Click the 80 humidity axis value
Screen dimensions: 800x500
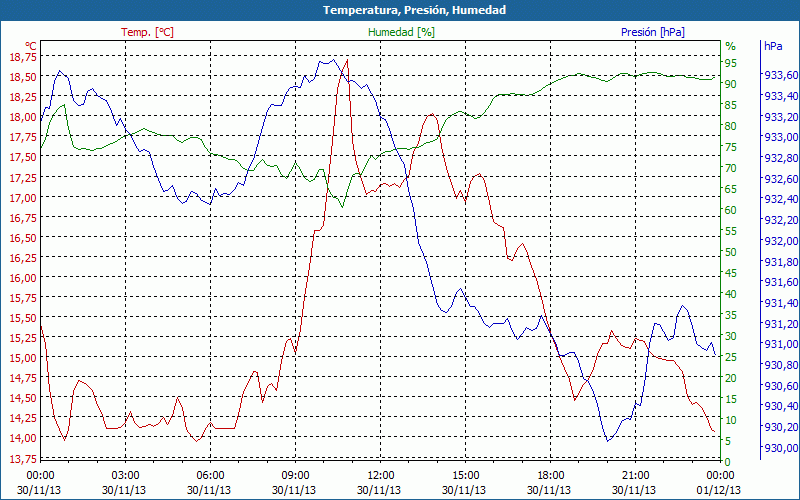coord(731,126)
